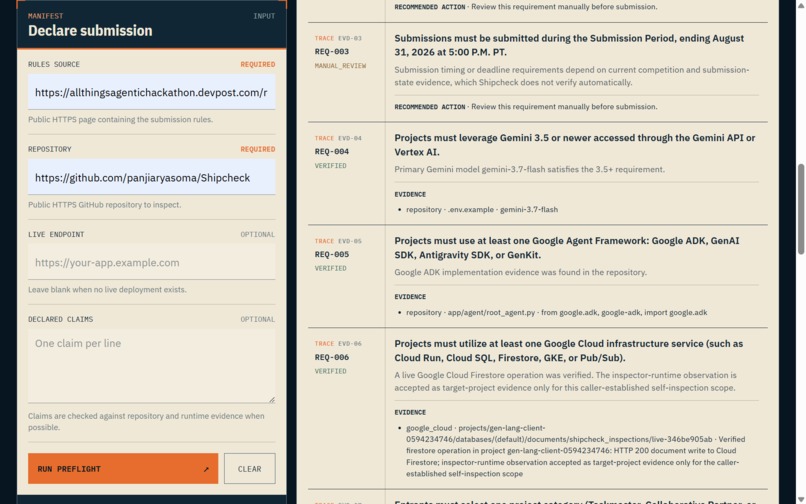Click the 'Leave blank when no live deployment' hint
The image size is (806, 504).
coord(107,290)
